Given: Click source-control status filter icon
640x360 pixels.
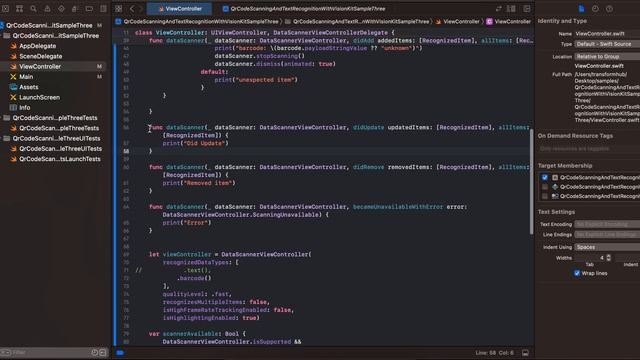Looking at the screenshot, I should [x=102, y=352].
